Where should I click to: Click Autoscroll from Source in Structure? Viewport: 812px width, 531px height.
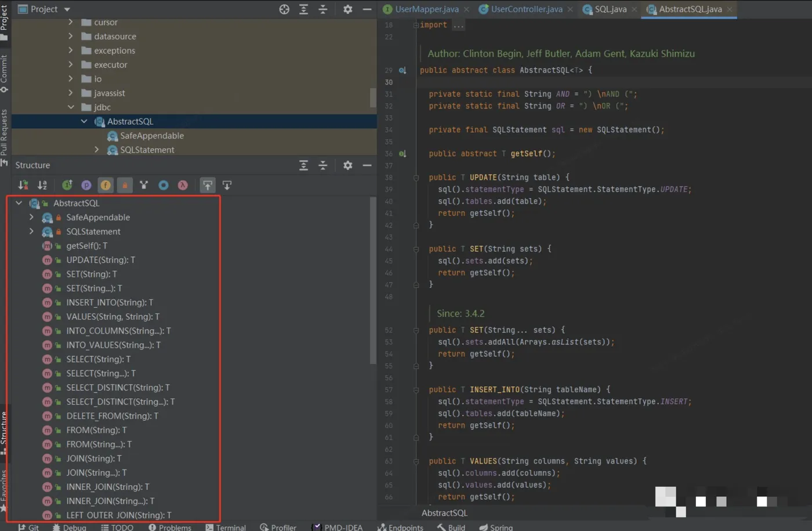coord(227,185)
